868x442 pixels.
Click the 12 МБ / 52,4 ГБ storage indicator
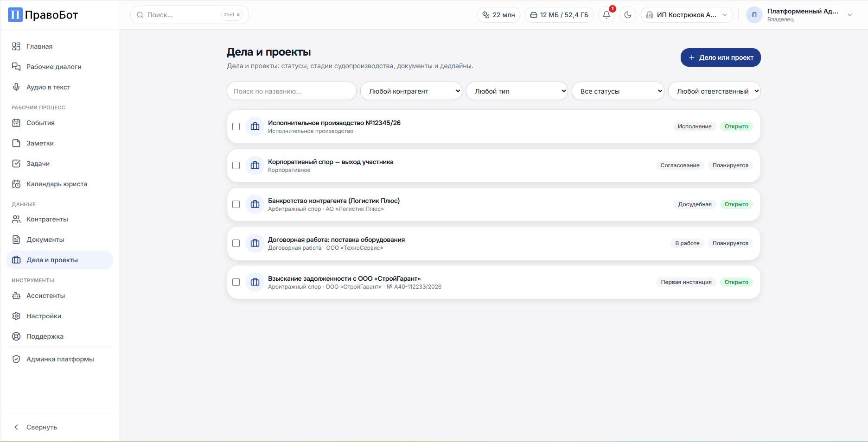(559, 15)
